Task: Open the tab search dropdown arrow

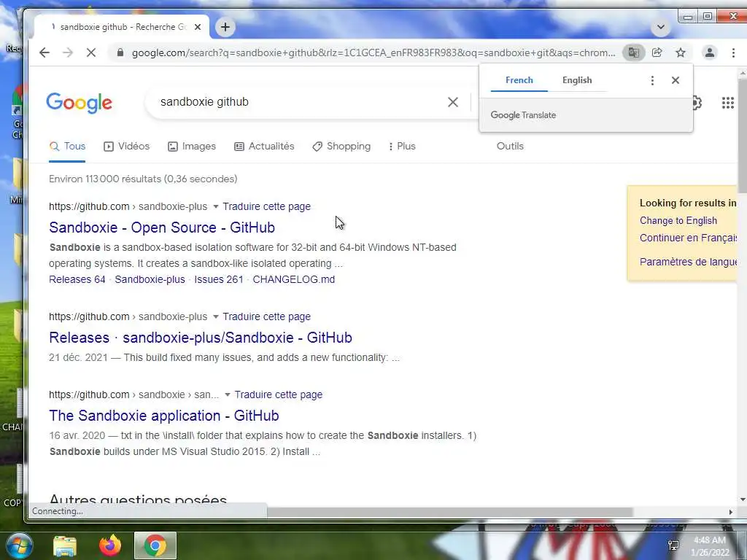Action: (661, 27)
